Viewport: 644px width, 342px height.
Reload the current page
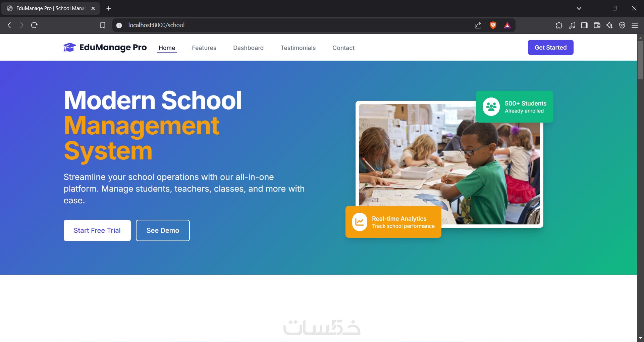pos(34,25)
